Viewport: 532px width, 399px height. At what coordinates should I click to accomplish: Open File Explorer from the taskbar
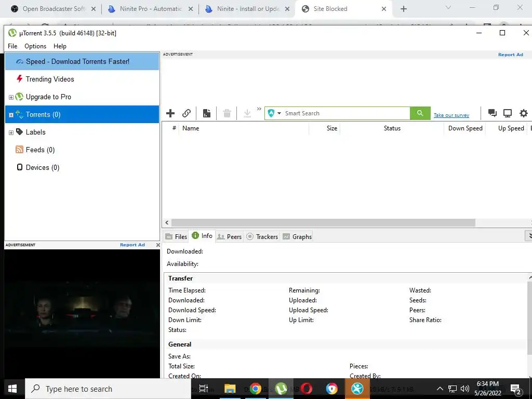coord(230,389)
